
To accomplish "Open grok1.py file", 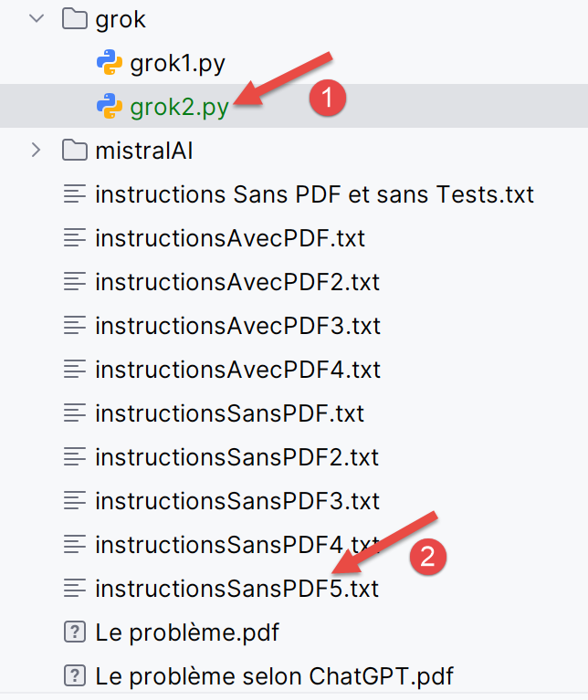I will (x=177, y=63).
